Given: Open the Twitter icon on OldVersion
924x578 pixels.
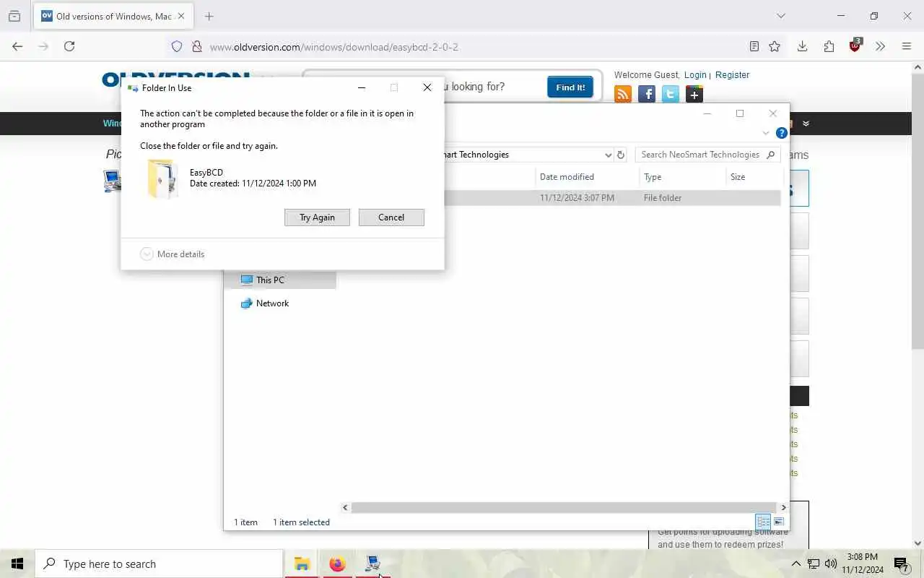Looking at the screenshot, I should 671,94.
